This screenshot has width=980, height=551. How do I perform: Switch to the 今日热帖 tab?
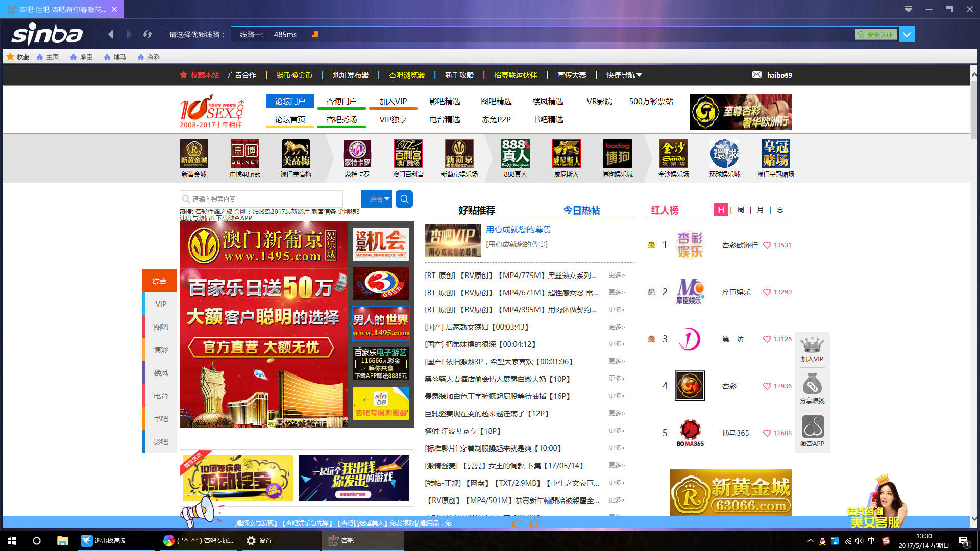(581, 210)
